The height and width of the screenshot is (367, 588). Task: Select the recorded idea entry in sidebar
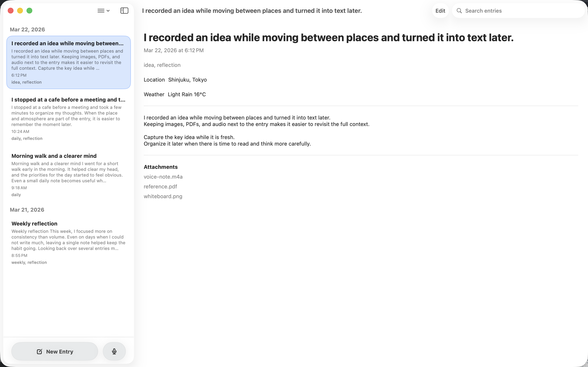click(69, 62)
